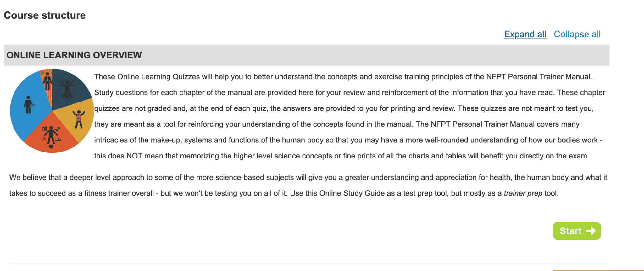
Task: Click the pie chart illustration
Action: click(x=52, y=110)
